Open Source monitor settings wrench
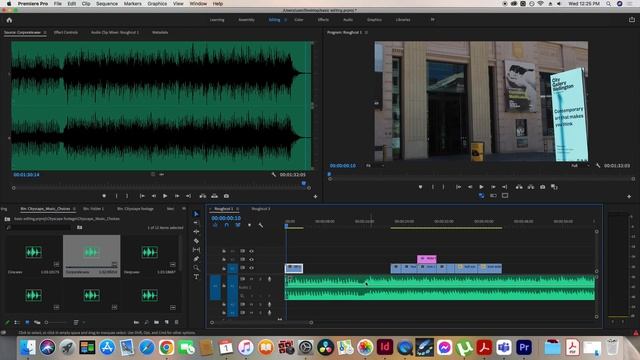 274,174
